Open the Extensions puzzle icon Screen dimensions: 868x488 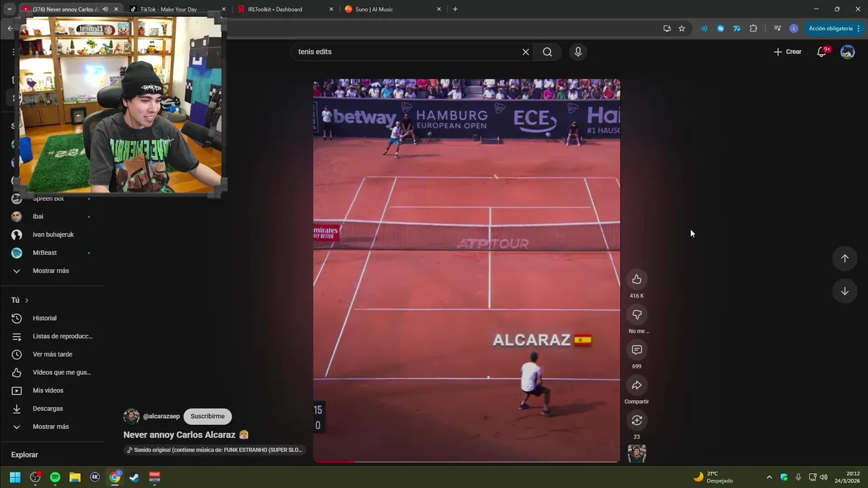[x=753, y=28]
